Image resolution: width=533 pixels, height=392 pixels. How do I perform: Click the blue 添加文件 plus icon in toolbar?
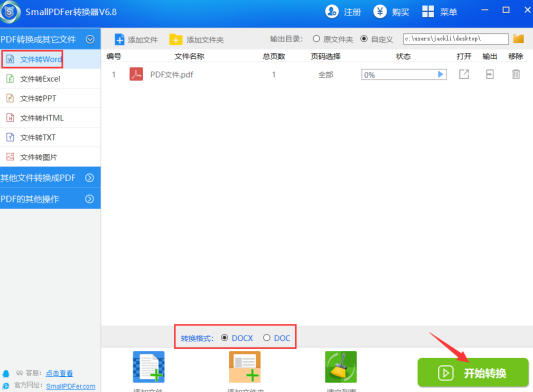click(119, 40)
